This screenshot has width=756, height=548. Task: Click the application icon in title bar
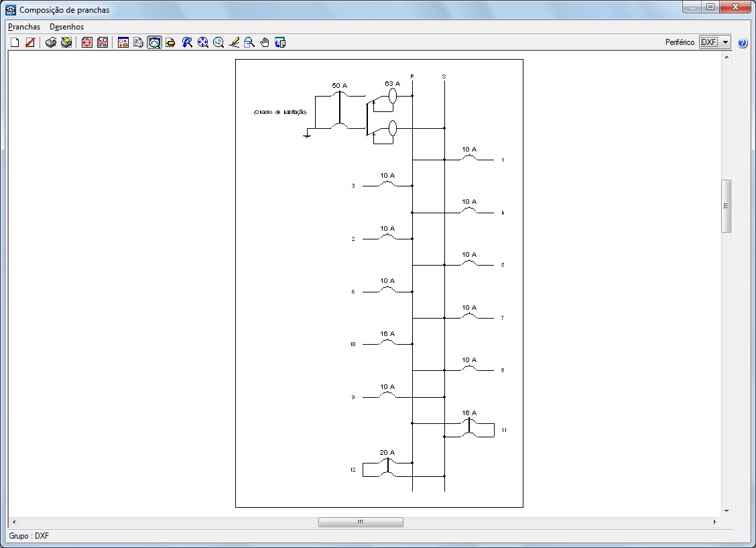pos(11,9)
